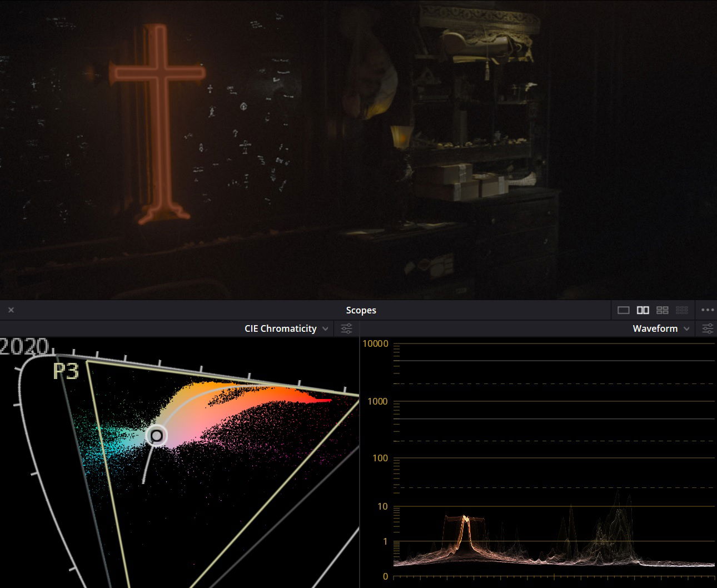Open Waveform scope settings

click(708, 328)
